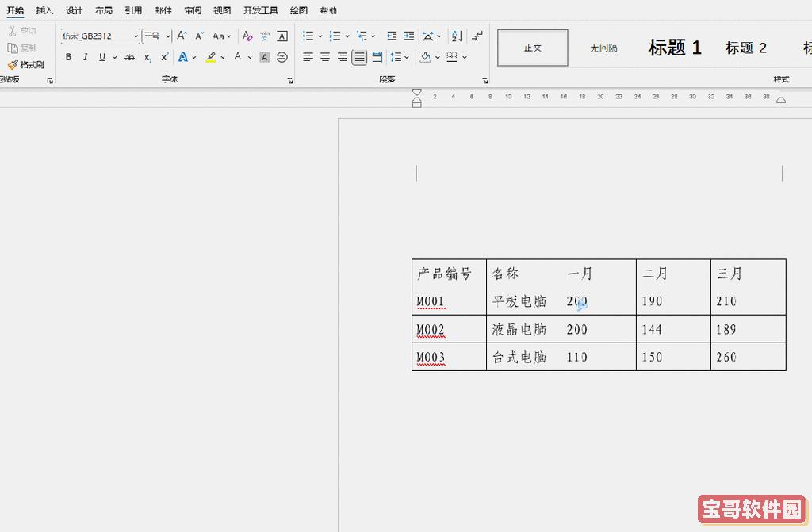Toggle Justify alignment button
The image size is (812, 532).
point(359,57)
